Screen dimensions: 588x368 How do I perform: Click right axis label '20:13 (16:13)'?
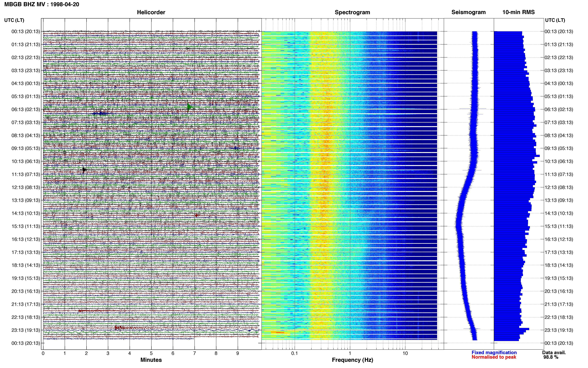coord(559,291)
